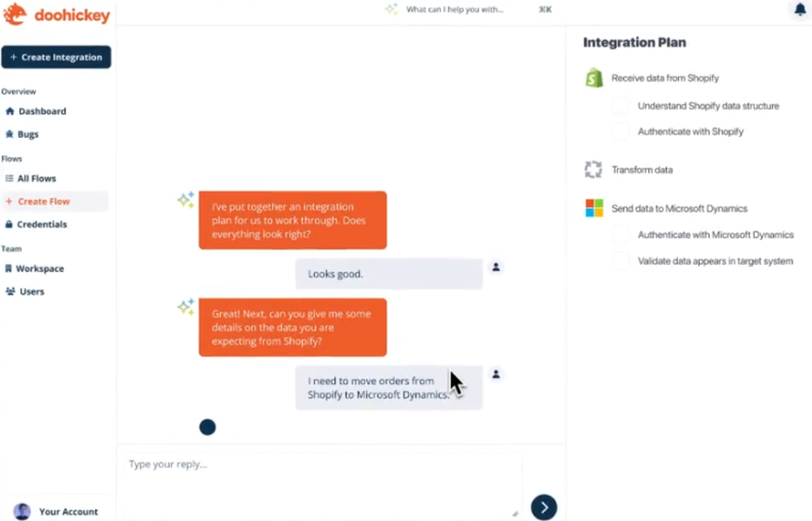This screenshot has height=521, width=812.
Task: Click the Create Integration button
Action: point(56,57)
